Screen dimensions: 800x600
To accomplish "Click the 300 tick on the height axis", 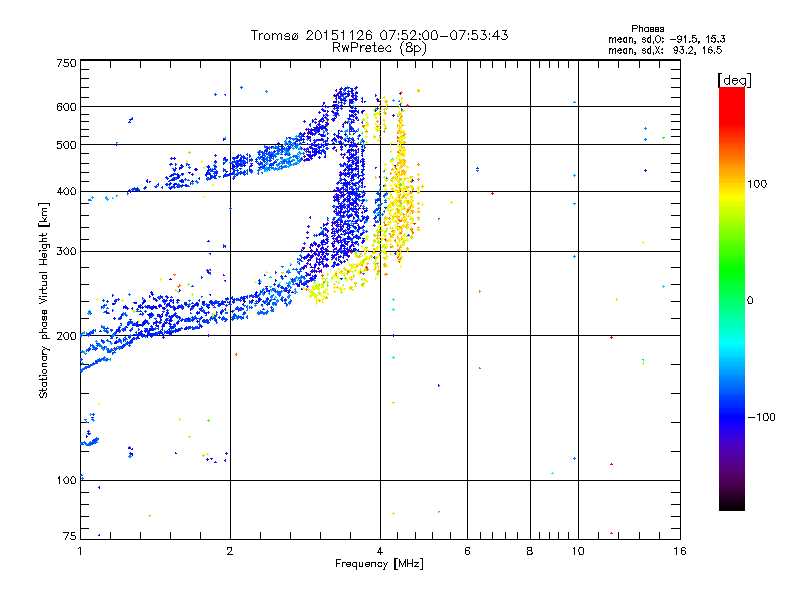I will (x=66, y=251).
